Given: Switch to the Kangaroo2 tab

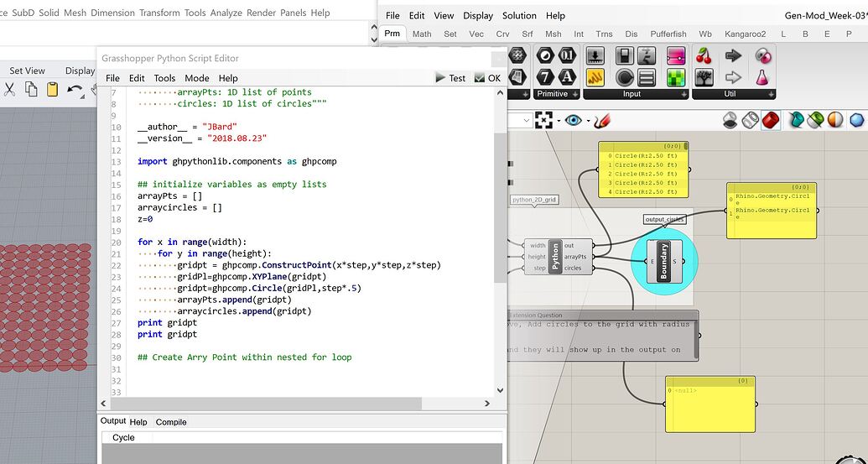Looking at the screenshot, I should click(x=745, y=34).
